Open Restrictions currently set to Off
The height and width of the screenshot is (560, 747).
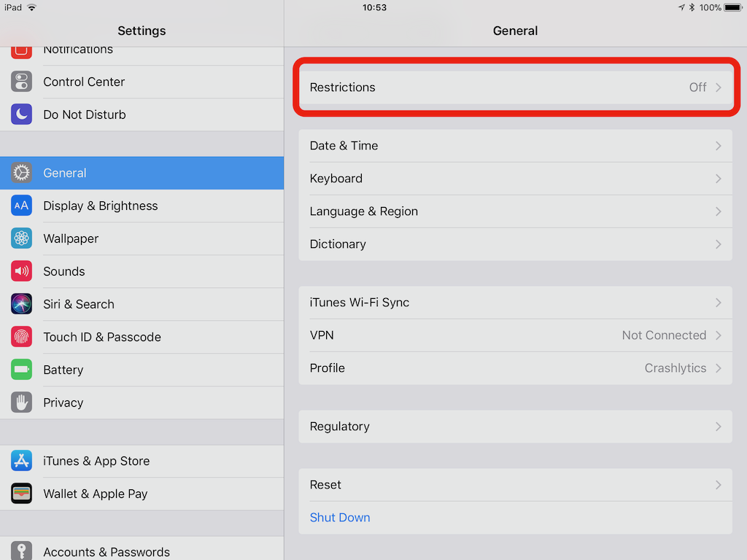coord(516,87)
